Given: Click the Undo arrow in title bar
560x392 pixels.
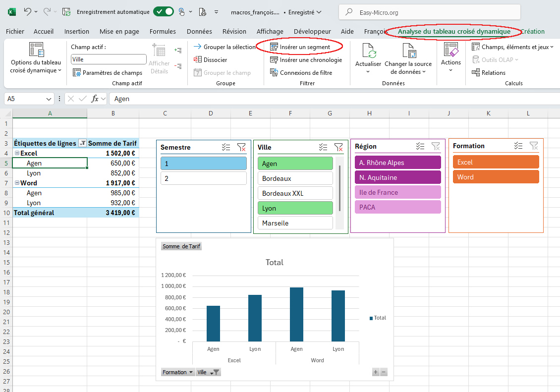Looking at the screenshot, I should point(28,12).
